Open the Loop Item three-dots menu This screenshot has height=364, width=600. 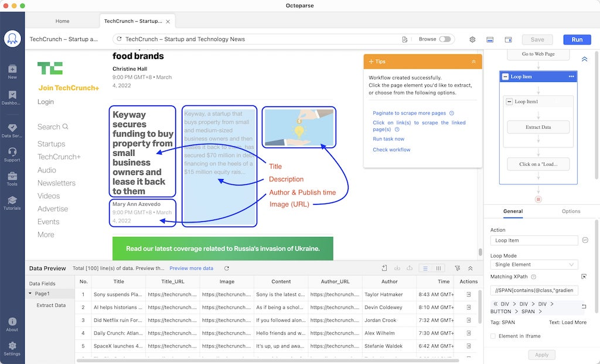click(571, 77)
